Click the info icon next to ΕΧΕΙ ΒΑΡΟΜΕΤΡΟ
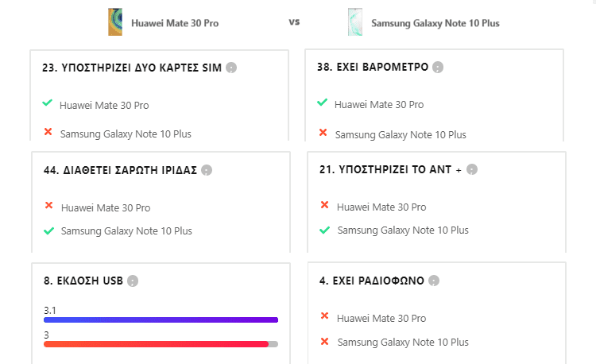This screenshot has height=364, width=596. tap(438, 68)
